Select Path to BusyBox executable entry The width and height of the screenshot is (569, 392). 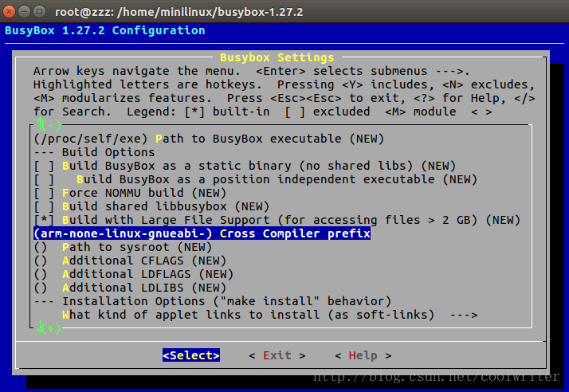point(209,139)
